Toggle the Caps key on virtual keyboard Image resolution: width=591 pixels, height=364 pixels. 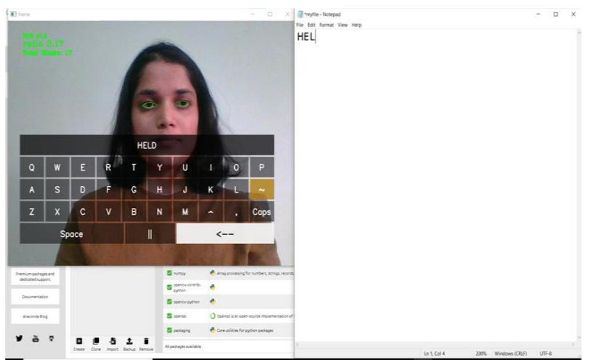pos(261,212)
